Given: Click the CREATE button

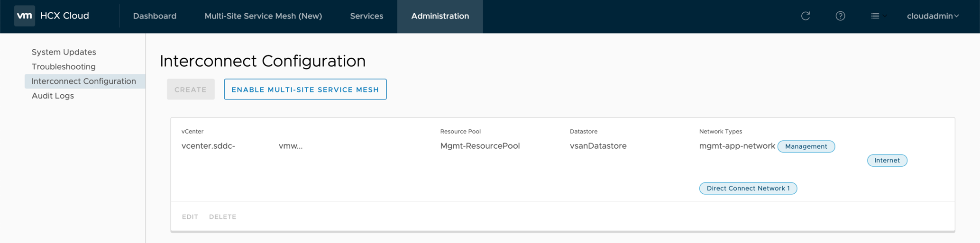Looking at the screenshot, I should pyautogui.click(x=191, y=90).
